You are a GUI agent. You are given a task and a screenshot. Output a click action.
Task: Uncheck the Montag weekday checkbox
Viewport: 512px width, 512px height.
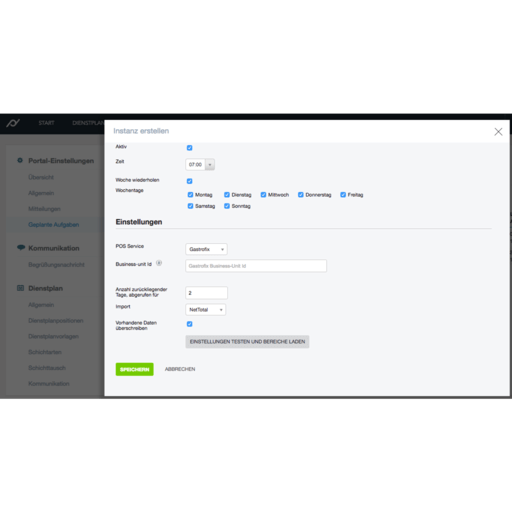190,195
